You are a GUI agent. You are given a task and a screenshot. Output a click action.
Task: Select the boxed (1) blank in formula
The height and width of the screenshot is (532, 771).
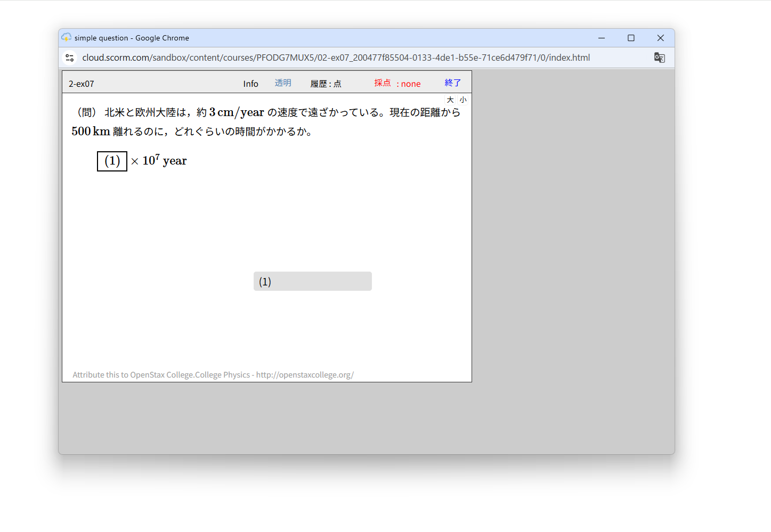coord(112,161)
